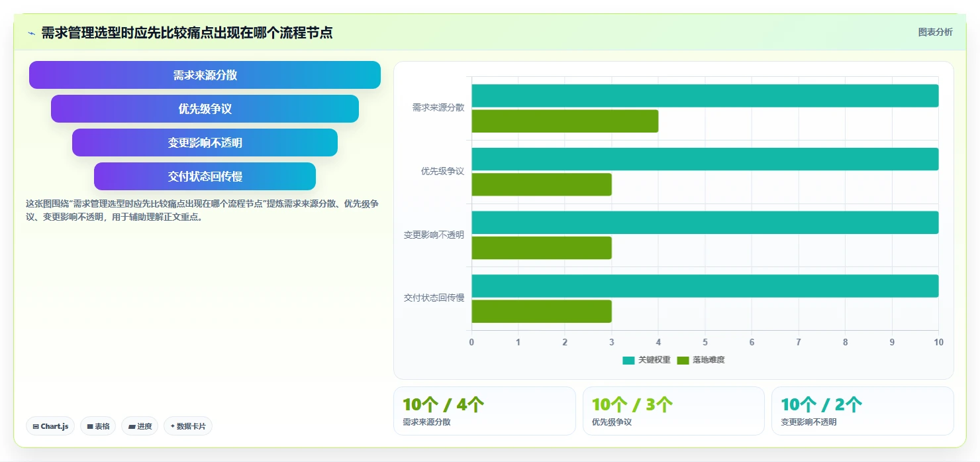Click the 图表分析 label in header
980x462 pixels.
935,32
